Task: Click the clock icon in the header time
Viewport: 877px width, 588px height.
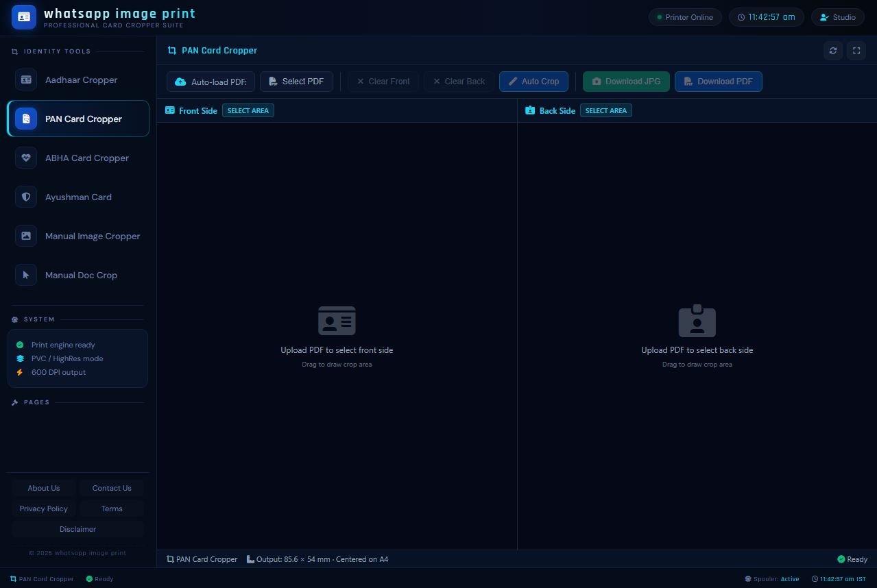Action: [741, 17]
